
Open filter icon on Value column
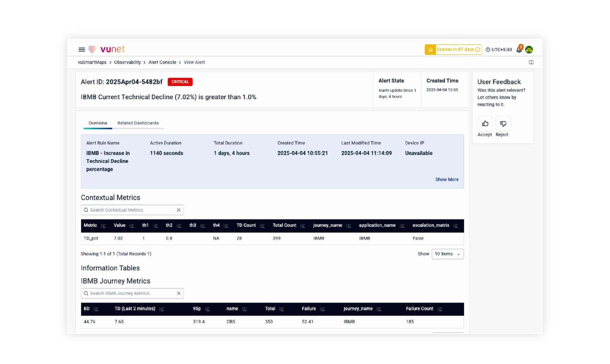132,226
